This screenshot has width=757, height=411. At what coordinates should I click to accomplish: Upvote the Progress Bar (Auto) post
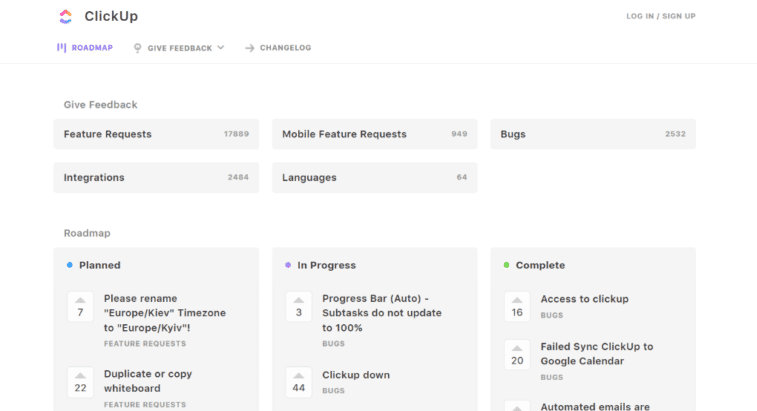coord(298,307)
